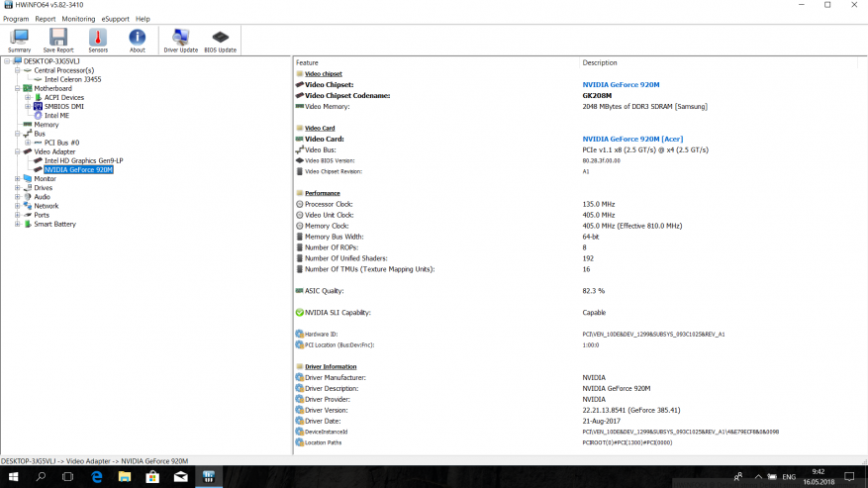Click NVIDIA SLI Capability checkmark icon
This screenshot has width=868, height=488.
[300, 313]
